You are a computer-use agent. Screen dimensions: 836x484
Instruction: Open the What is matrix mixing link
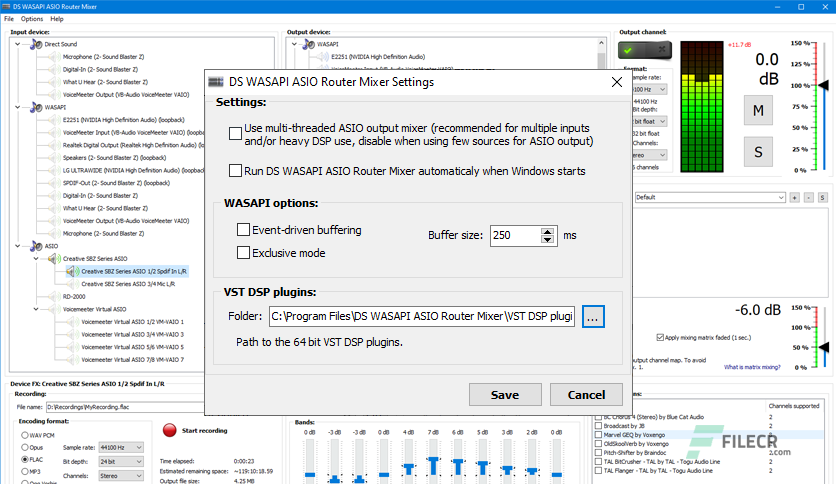752,367
